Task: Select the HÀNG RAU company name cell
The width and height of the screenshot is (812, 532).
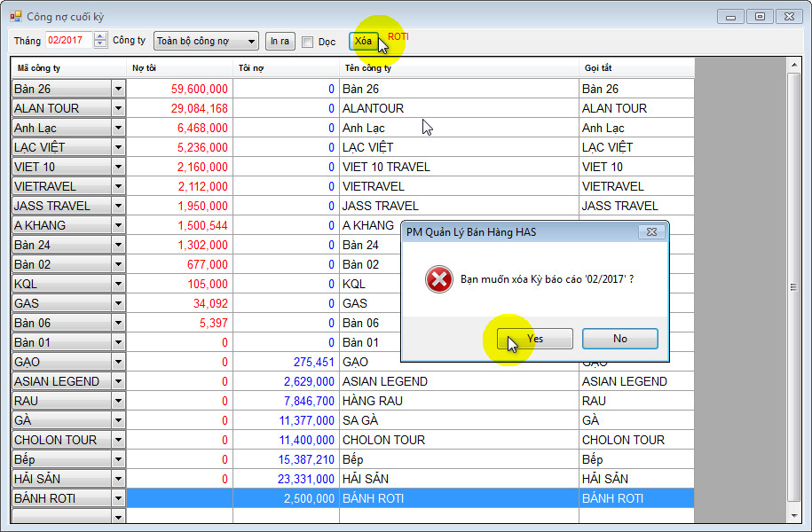Action: coord(459,401)
